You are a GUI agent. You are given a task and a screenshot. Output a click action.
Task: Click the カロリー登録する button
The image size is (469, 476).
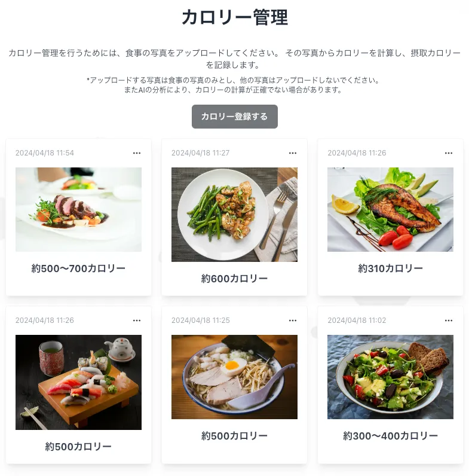click(x=234, y=117)
